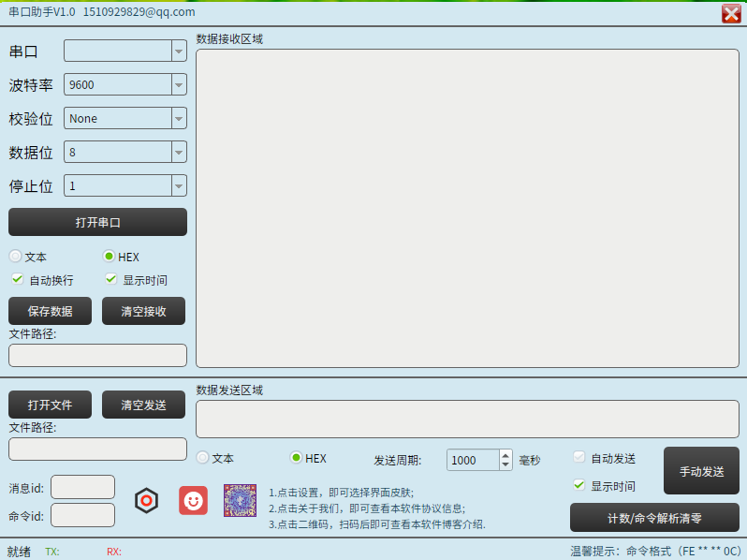The image size is (747, 560).
Task: Click the RX: counter in status bar
Action: tap(114, 552)
